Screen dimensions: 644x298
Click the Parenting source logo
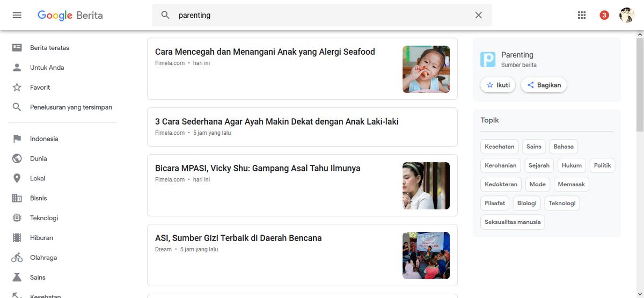click(x=488, y=59)
